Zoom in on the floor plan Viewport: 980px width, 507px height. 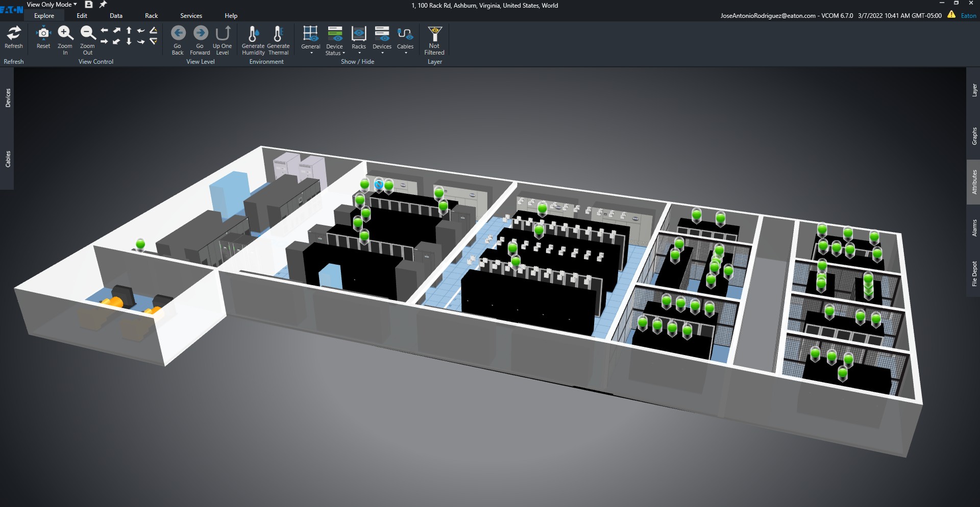click(x=65, y=34)
